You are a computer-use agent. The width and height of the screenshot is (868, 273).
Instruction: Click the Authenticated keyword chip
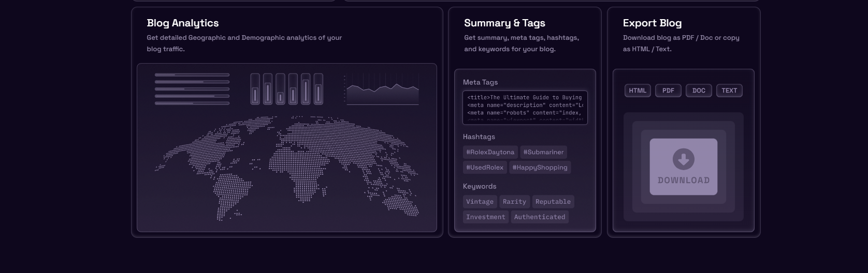540,217
